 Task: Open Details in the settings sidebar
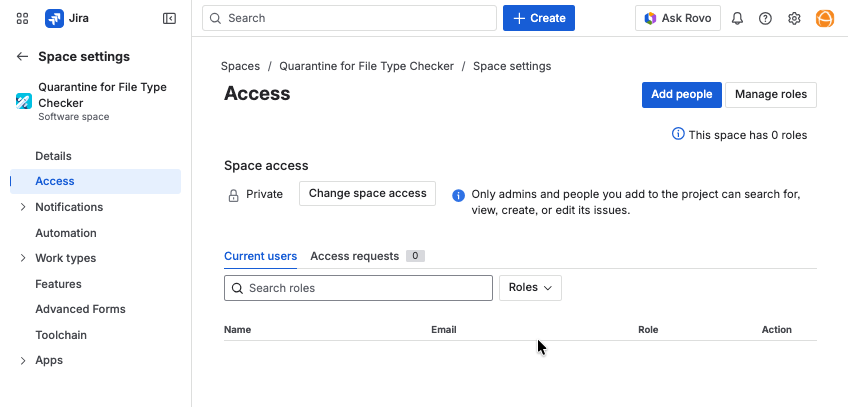click(53, 156)
